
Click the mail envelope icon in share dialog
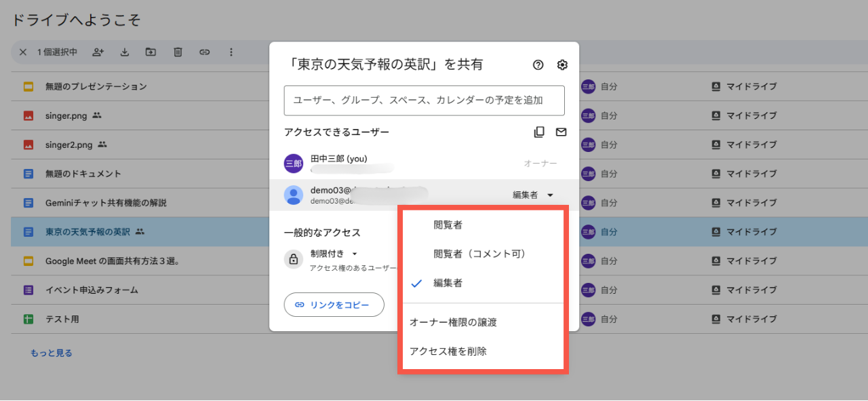[x=561, y=132]
